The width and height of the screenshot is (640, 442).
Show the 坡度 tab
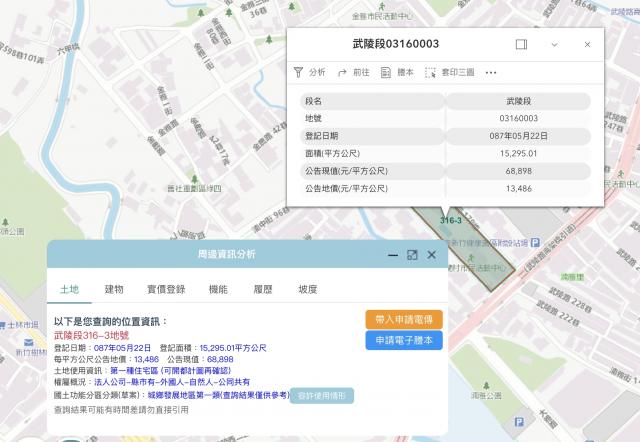coord(308,289)
